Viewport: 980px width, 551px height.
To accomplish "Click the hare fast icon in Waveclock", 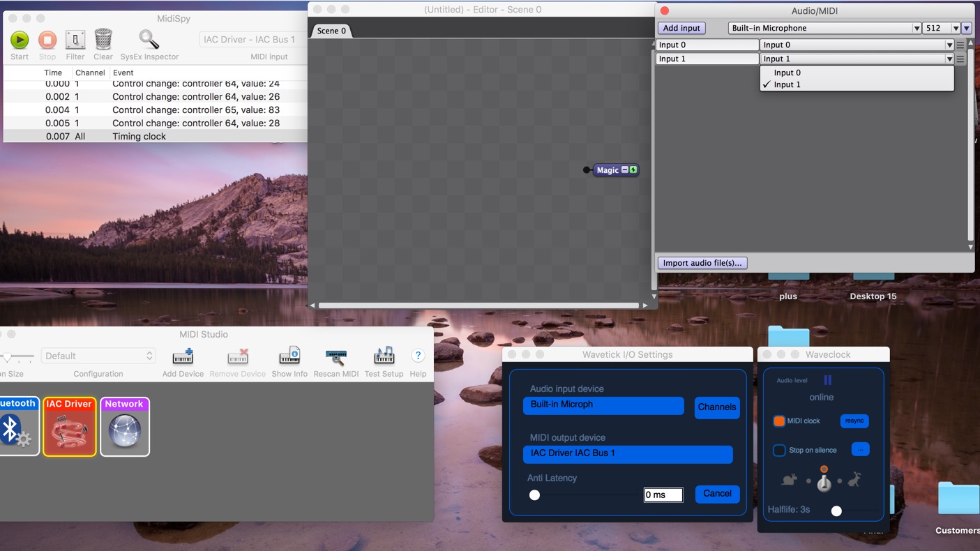I will coord(854,480).
